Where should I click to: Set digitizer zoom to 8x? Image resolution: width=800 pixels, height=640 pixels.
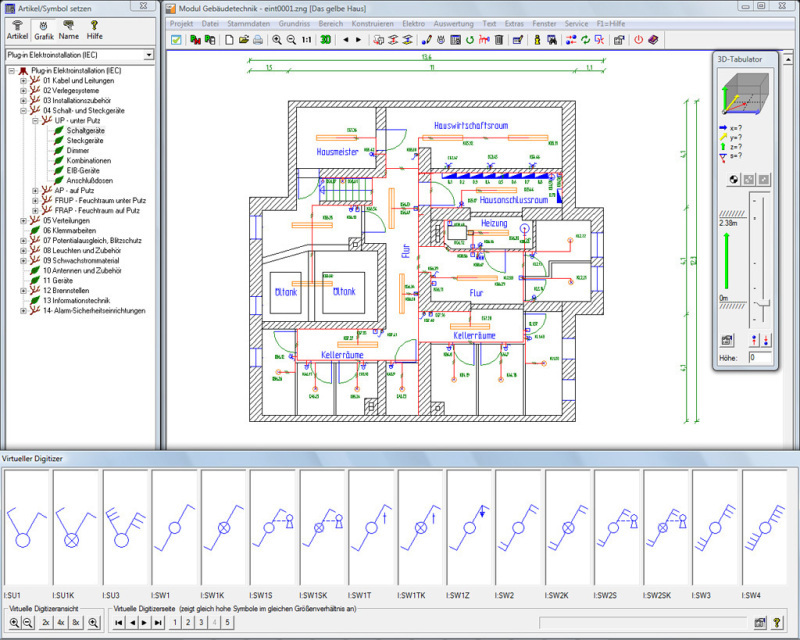pos(76,623)
